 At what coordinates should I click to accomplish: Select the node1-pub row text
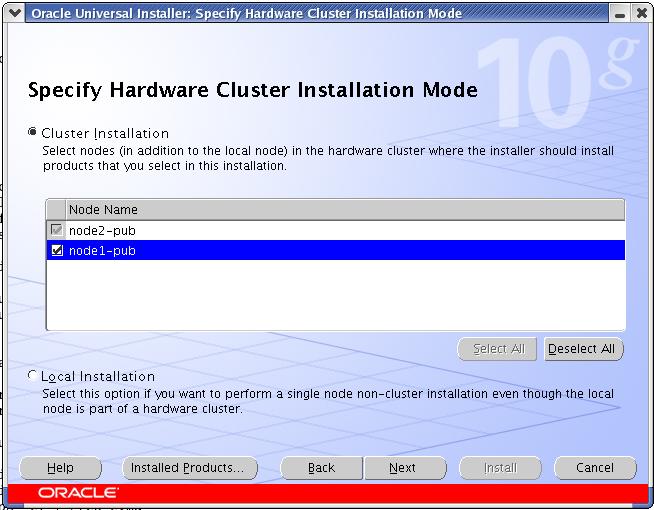tap(102, 251)
